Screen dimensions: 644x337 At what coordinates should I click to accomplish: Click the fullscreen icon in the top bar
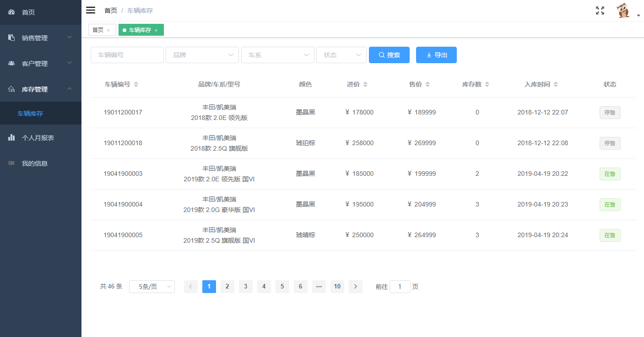click(600, 10)
